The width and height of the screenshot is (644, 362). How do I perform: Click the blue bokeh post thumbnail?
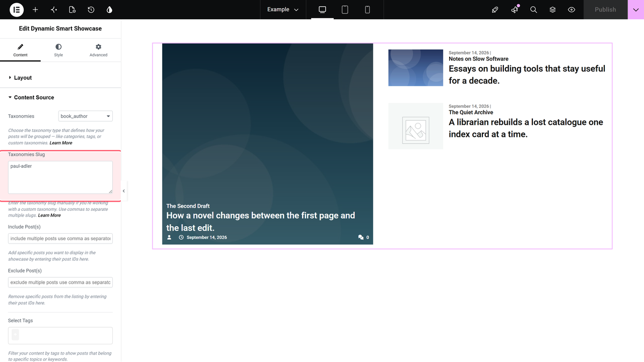(x=416, y=68)
